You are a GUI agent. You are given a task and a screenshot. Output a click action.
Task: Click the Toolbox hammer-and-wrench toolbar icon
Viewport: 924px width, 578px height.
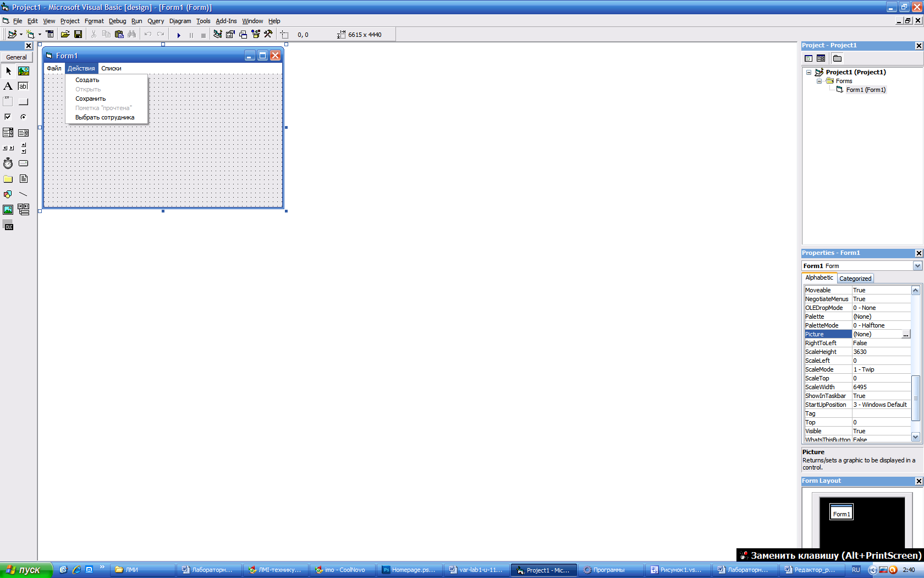[x=268, y=34]
